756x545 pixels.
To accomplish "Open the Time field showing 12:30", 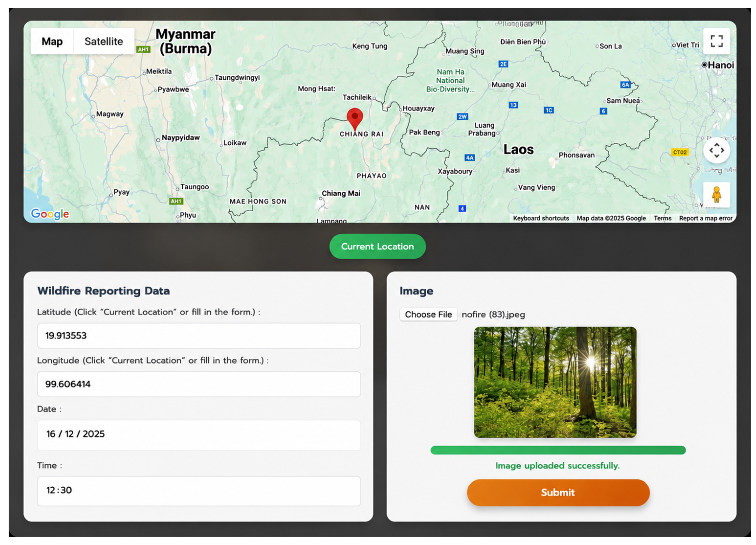I will coord(199,491).
